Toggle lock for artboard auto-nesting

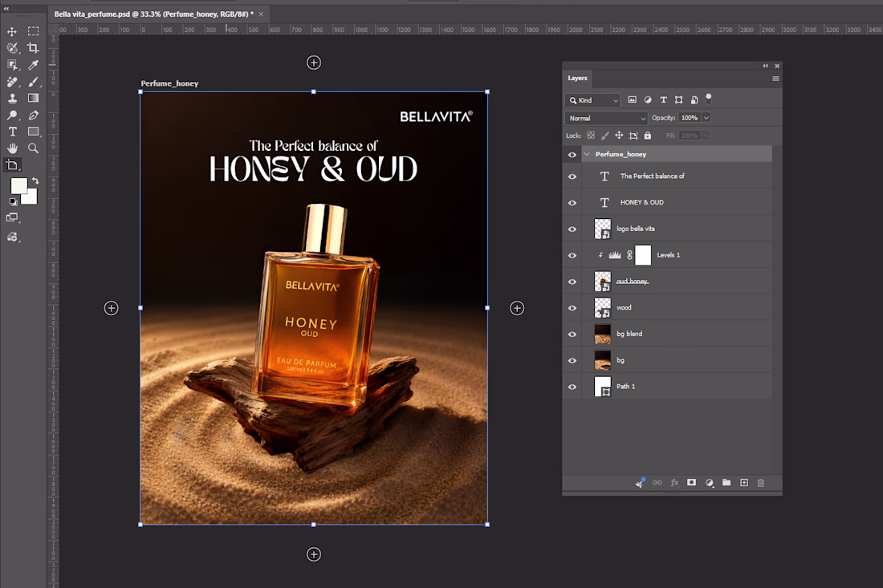coord(633,136)
